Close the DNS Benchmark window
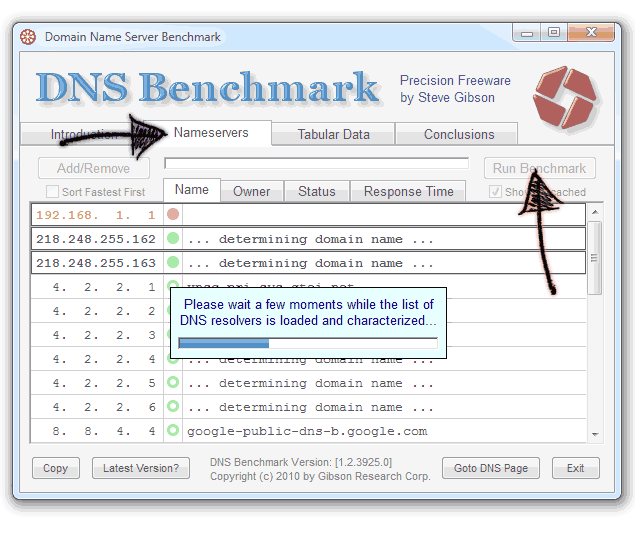This screenshot has height=534, width=635. (591, 33)
